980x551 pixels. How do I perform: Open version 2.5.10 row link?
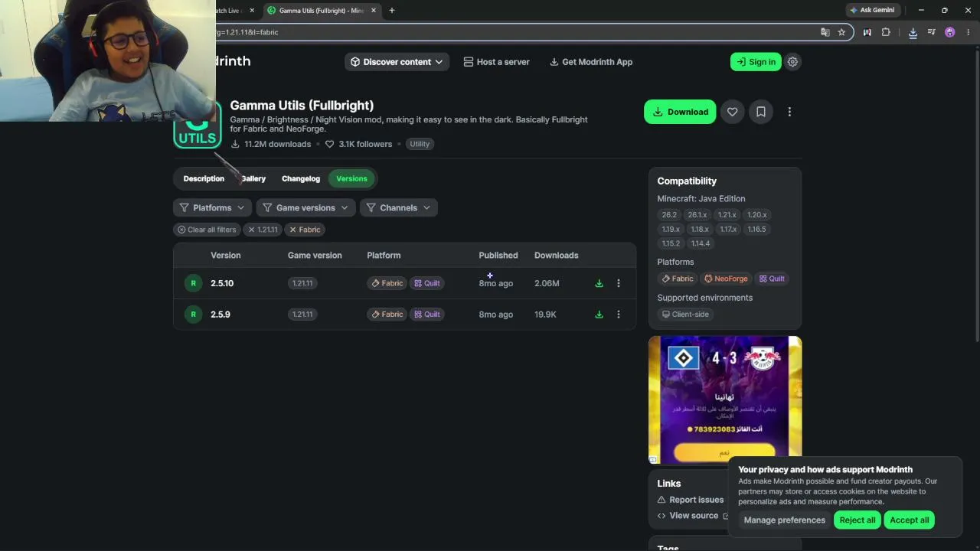[222, 283]
